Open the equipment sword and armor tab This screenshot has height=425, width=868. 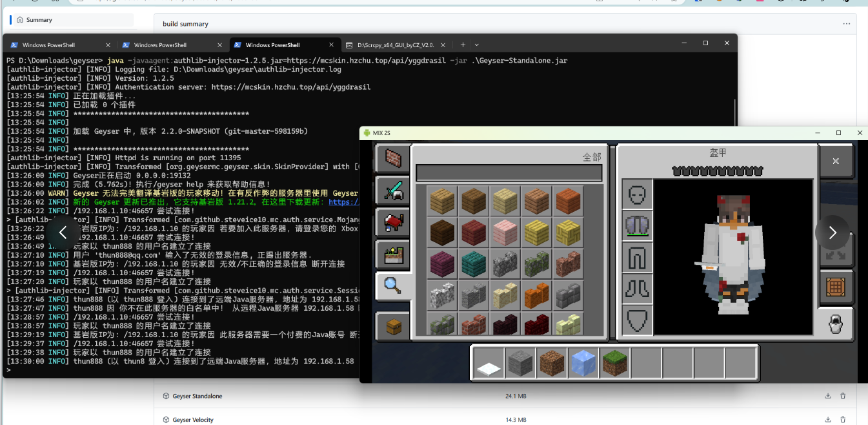click(393, 191)
